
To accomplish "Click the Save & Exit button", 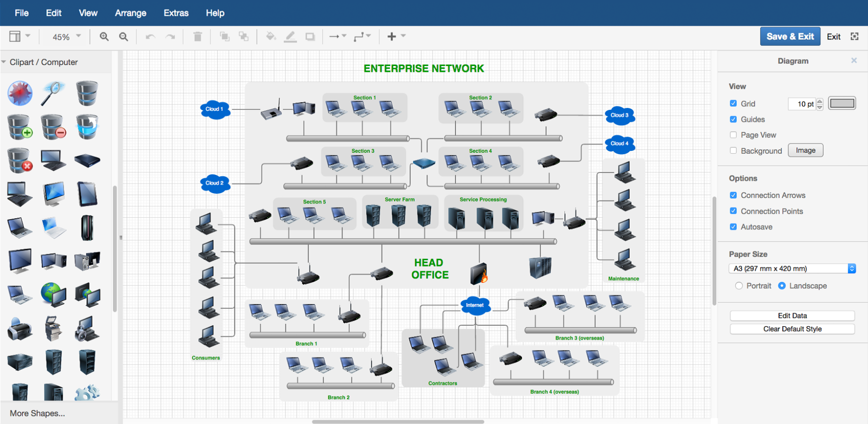I will point(790,37).
